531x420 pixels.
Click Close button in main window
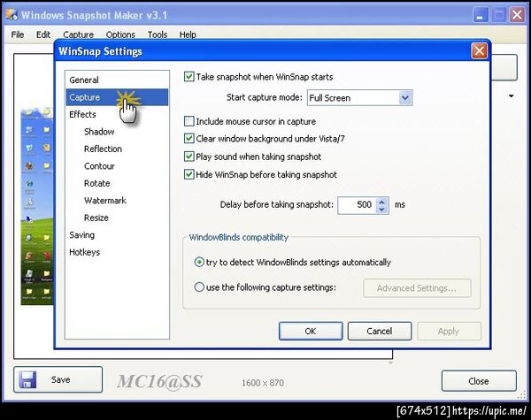[479, 381]
